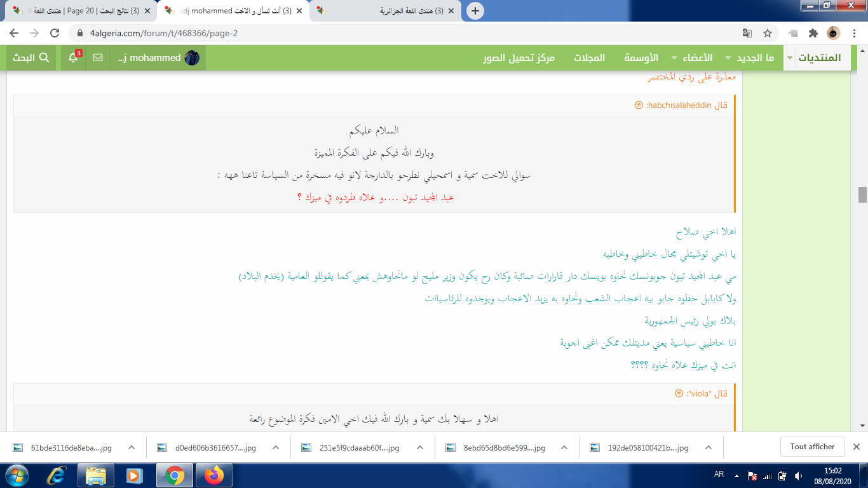
Task: Switch to the منتدى اللغة الجزائرية tab
Action: coord(388,11)
